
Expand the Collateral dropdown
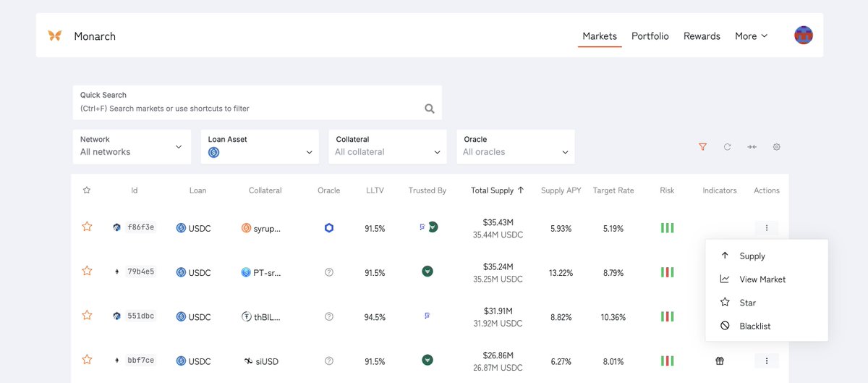(388, 146)
